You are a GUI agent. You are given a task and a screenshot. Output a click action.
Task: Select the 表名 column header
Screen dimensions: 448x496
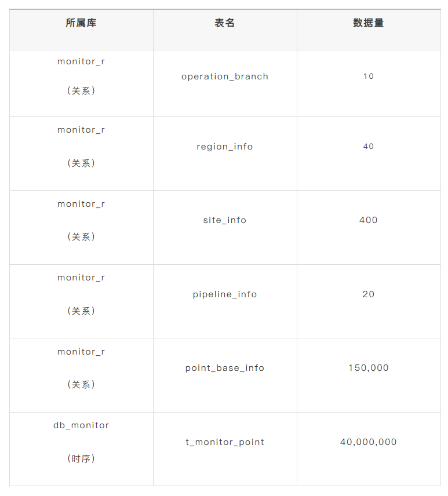(225, 23)
